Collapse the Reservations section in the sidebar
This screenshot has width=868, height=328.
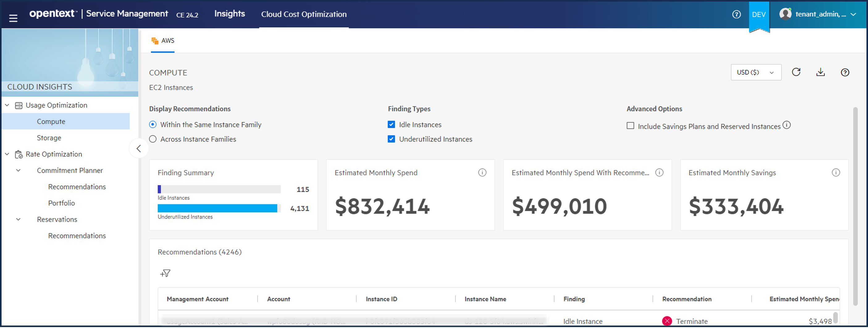(x=18, y=219)
